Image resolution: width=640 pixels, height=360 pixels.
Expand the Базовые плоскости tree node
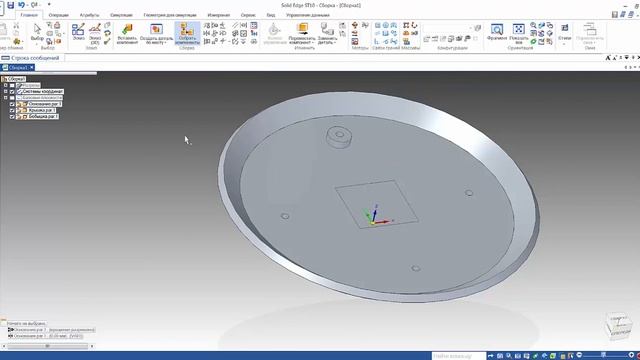[6, 98]
